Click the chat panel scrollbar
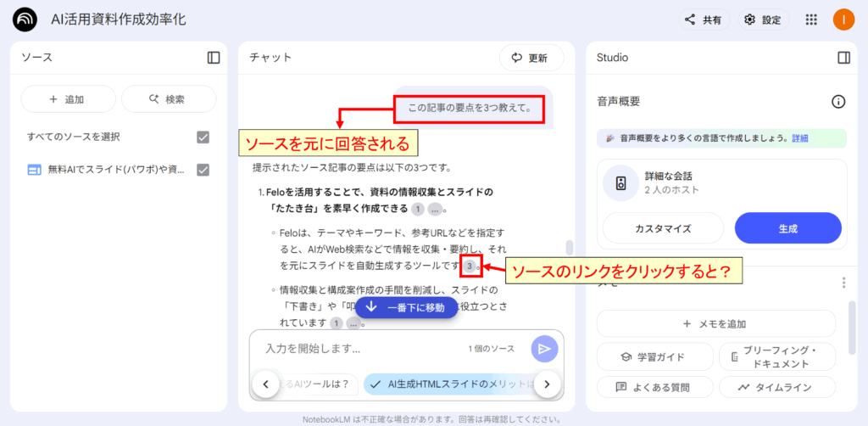This screenshot has width=868, height=426. coord(569,247)
